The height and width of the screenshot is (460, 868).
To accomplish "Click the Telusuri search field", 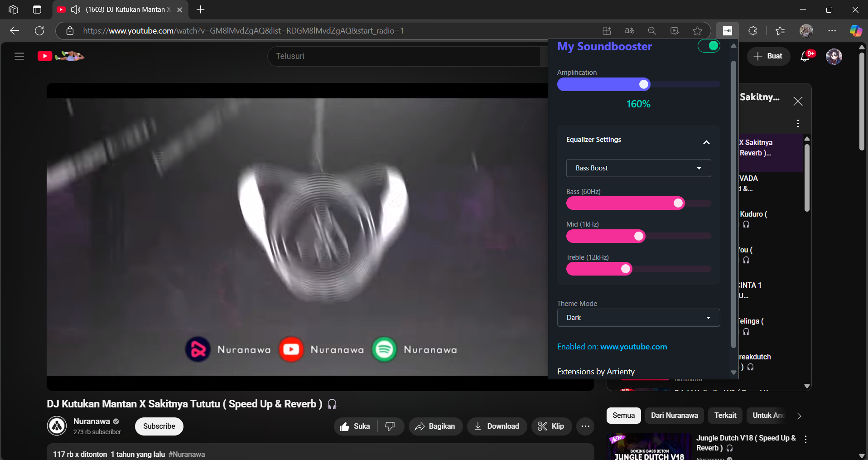I will 403,56.
